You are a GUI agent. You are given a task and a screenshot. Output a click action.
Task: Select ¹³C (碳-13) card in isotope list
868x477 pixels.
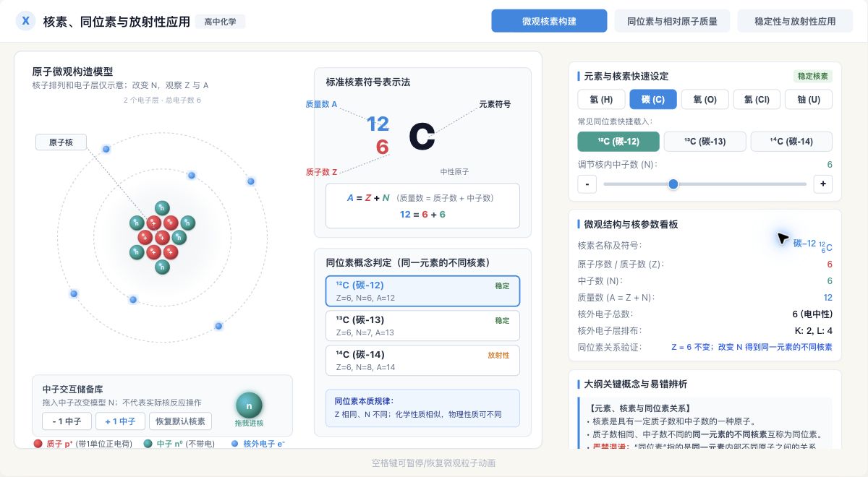pos(422,325)
